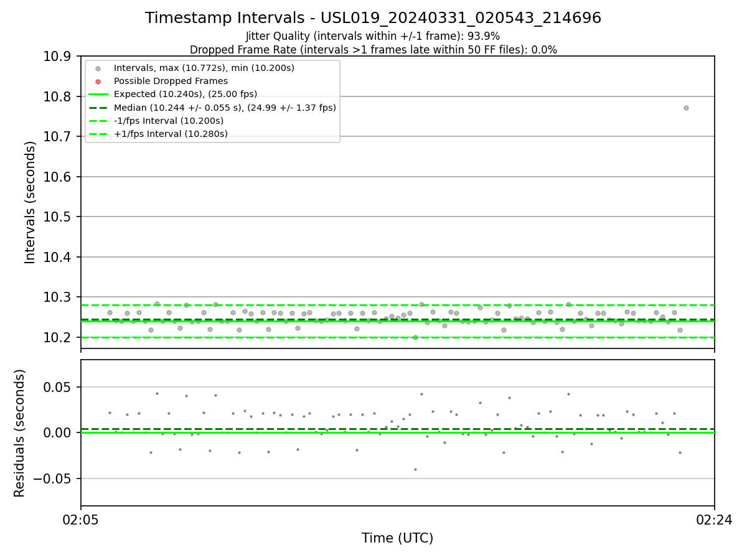Click the lowest residual point near −0.04
This screenshot has width=747, height=560.
point(415,469)
